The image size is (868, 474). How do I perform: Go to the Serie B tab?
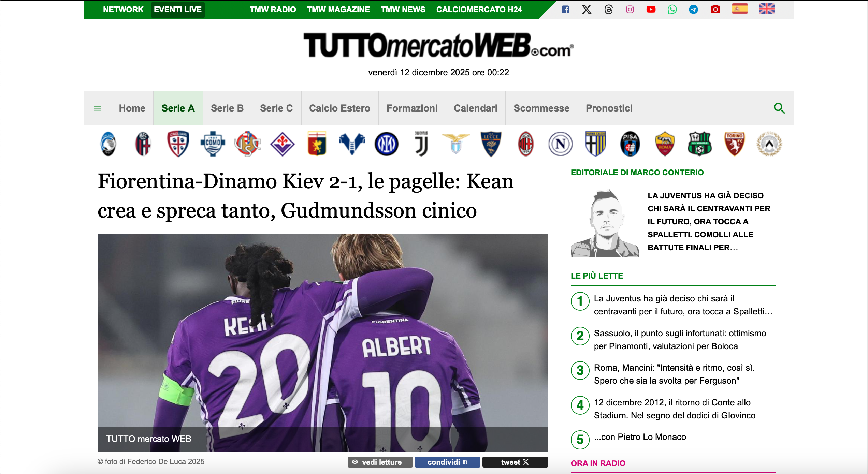coord(227,108)
